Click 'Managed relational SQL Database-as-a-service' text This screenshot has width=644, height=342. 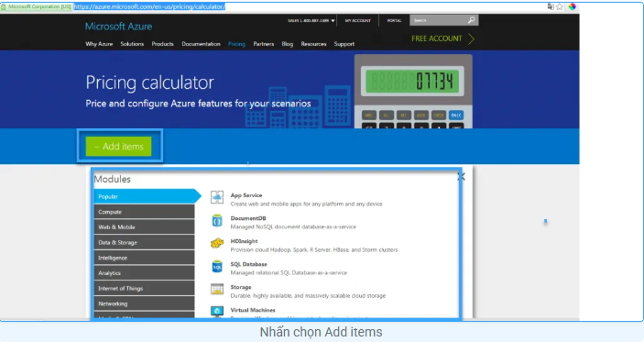(x=289, y=273)
